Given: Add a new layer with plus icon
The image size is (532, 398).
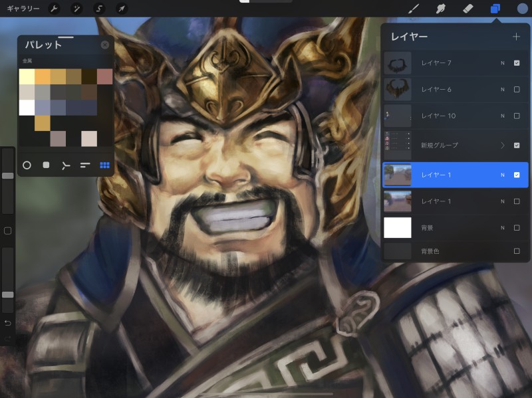Looking at the screenshot, I should point(516,37).
